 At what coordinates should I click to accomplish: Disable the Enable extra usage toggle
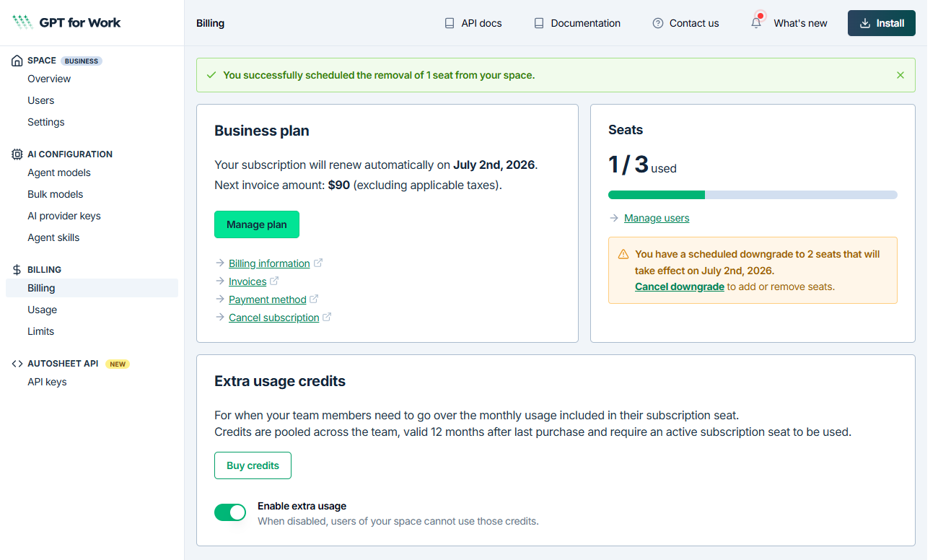[x=230, y=512]
